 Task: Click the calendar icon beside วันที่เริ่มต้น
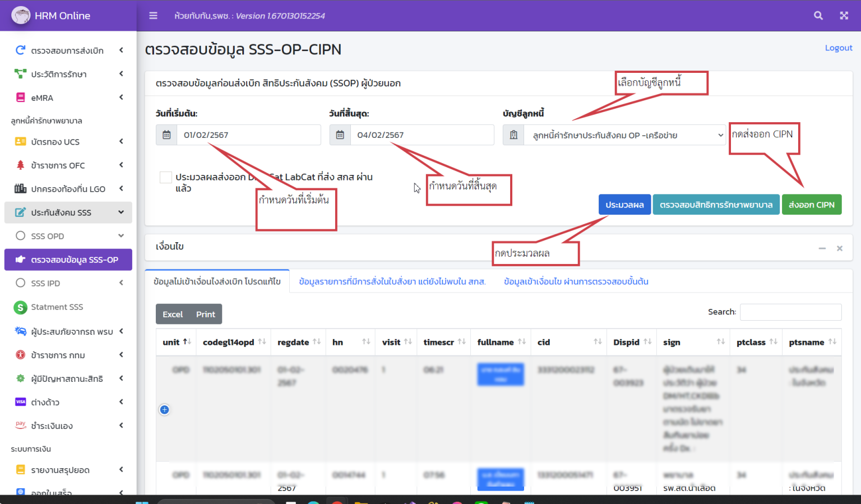click(166, 135)
